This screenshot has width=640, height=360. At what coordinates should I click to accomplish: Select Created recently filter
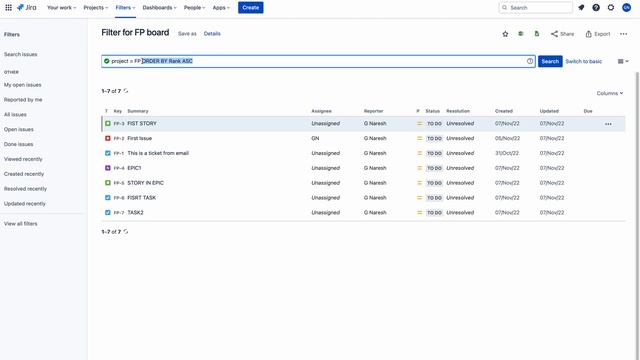pyautogui.click(x=24, y=174)
